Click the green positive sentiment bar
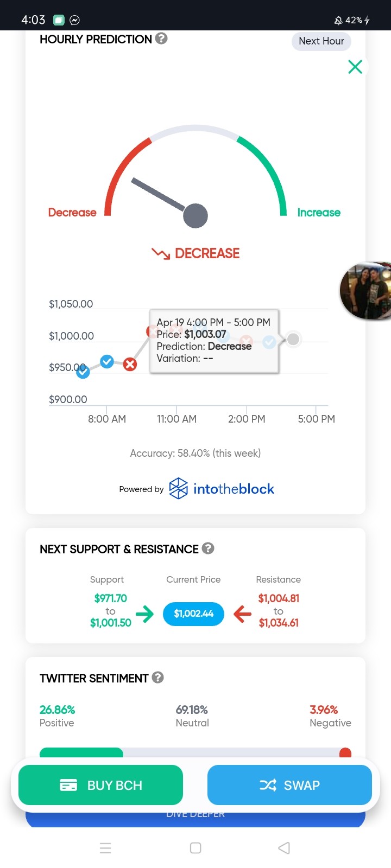The width and height of the screenshot is (391, 868). click(81, 752)
